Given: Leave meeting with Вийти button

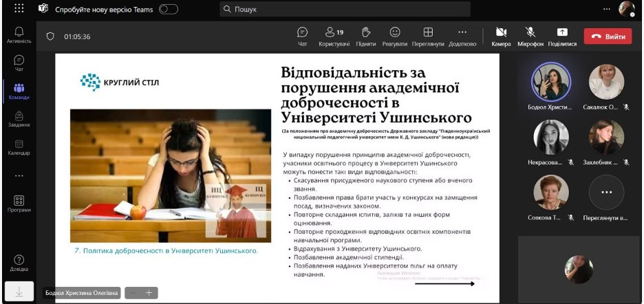Looking at the screenshot, I should tap(608, 36).
